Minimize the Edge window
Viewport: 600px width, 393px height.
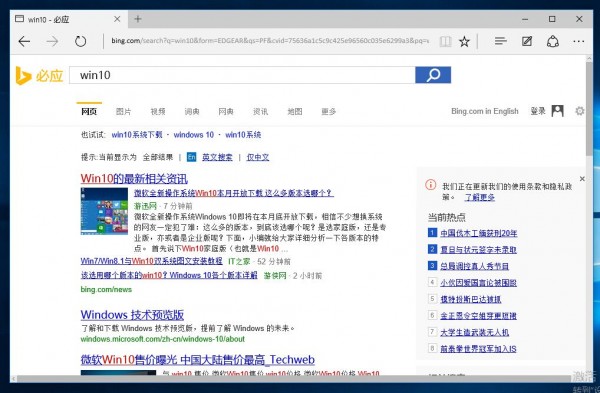[x=525, y=19]
